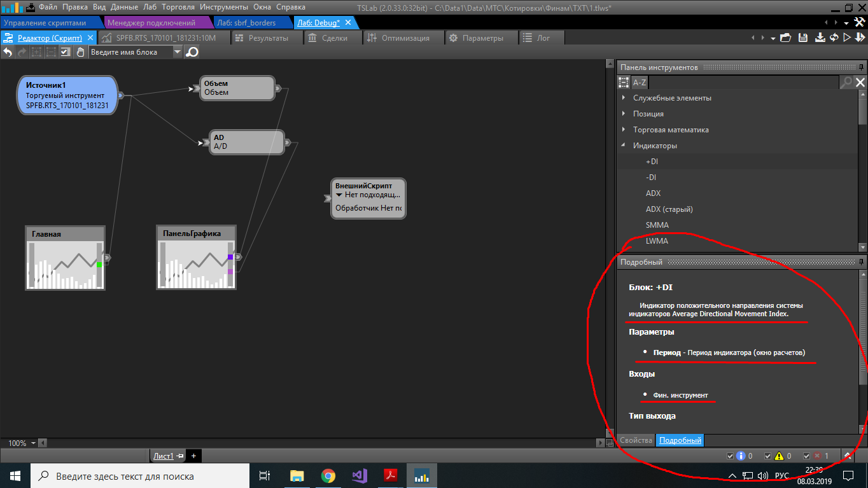Switch to the Свойства tab
Screen dimensions: 868x488
(x=636, y=440)
